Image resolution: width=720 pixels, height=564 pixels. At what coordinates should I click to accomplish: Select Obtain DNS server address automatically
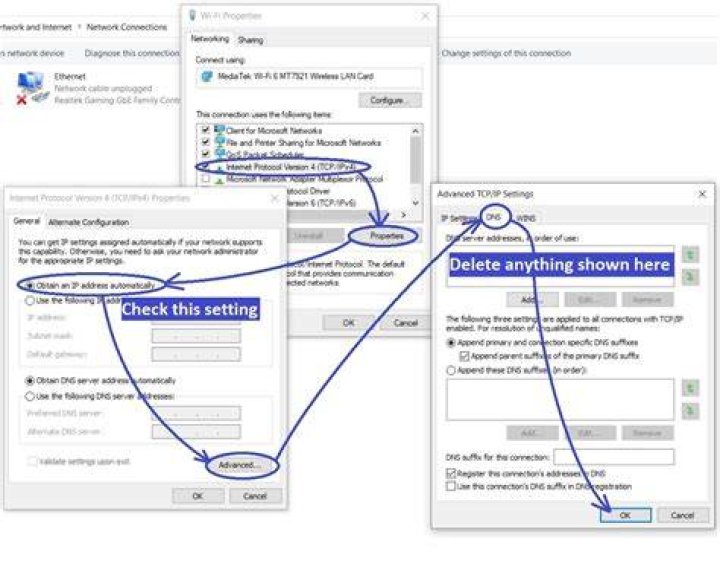tap(30, 381)
